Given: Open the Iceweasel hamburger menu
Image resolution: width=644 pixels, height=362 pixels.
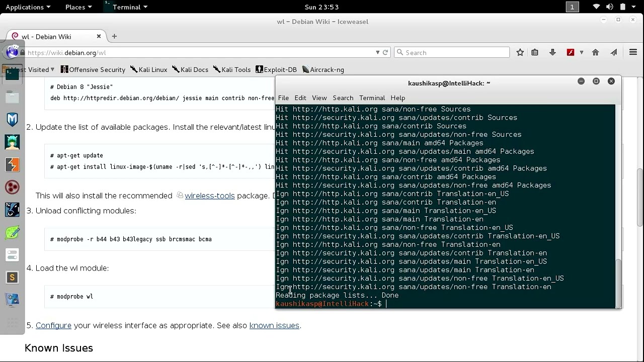Looking at the screenshot, I should click(633, 52).
